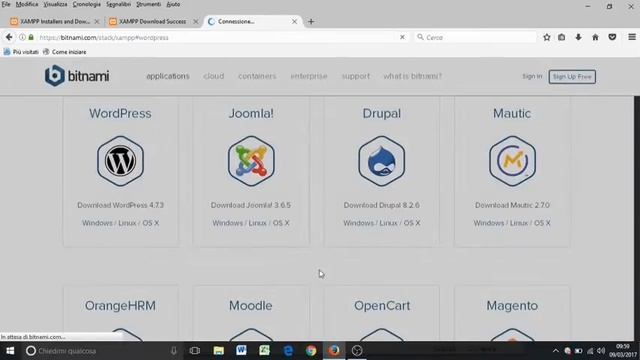The width and height of the screenshot is (640, 360).
Task: Open cloud in Bitnami nav
Action: (213, 76)
